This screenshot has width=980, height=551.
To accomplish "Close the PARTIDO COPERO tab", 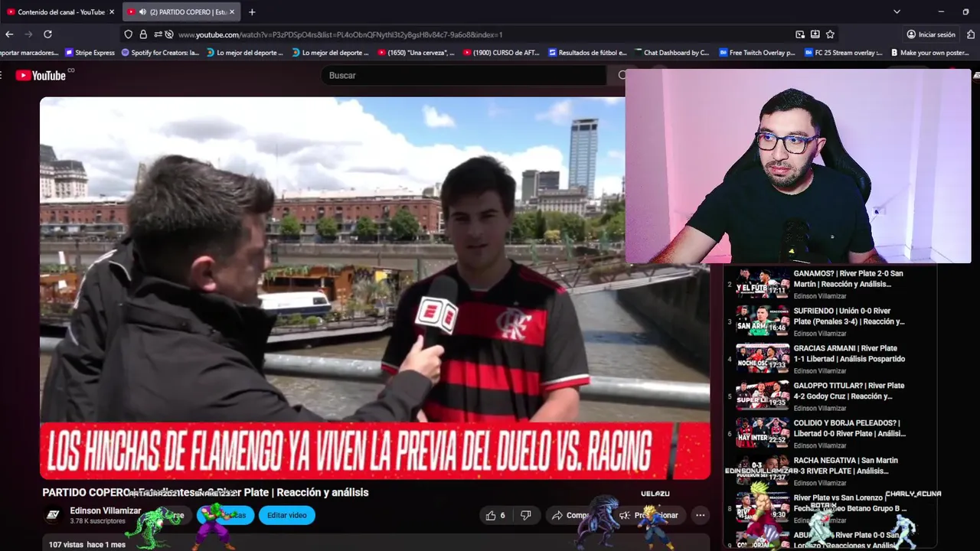I will coord(232,12).
